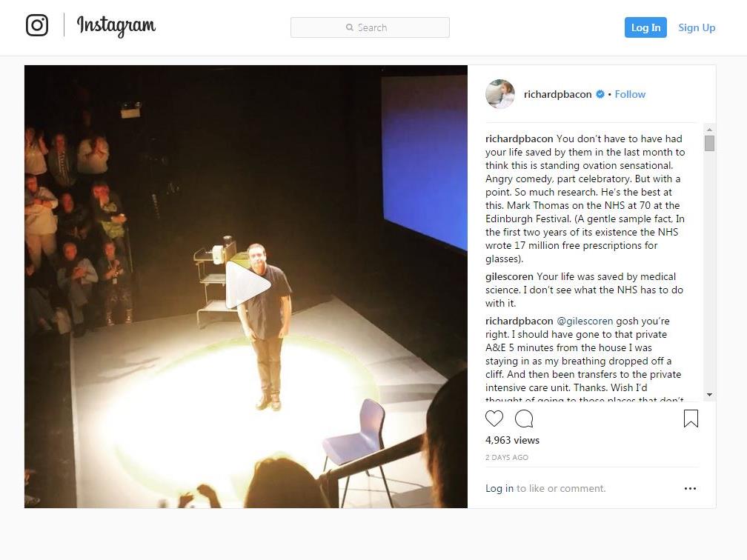The width and height of the screenshot is (747, 560).
Task: Click the @gilescoren mention in reply
Action: click(x=585, y=321)
